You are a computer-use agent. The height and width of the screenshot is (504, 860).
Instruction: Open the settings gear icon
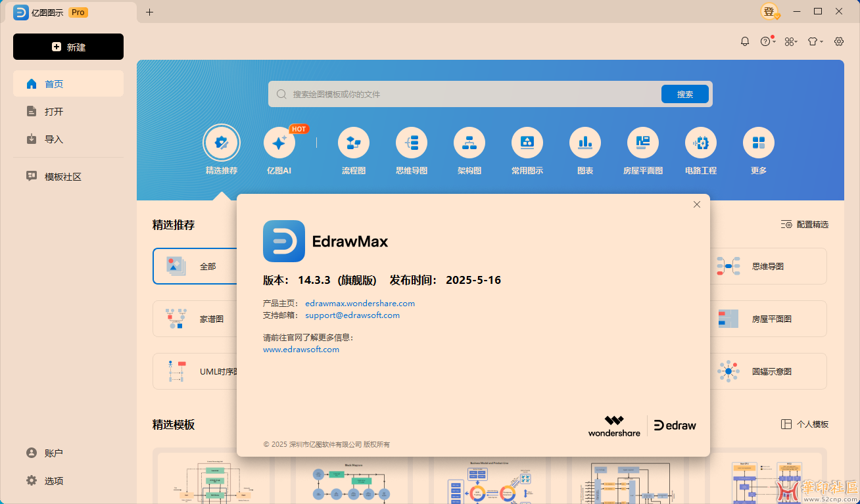click(x=838, y=41)
